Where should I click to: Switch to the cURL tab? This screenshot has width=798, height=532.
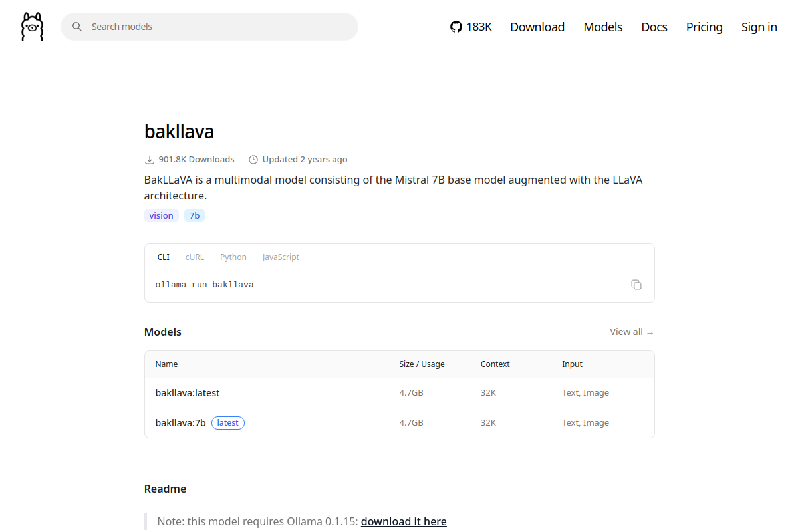195,257
